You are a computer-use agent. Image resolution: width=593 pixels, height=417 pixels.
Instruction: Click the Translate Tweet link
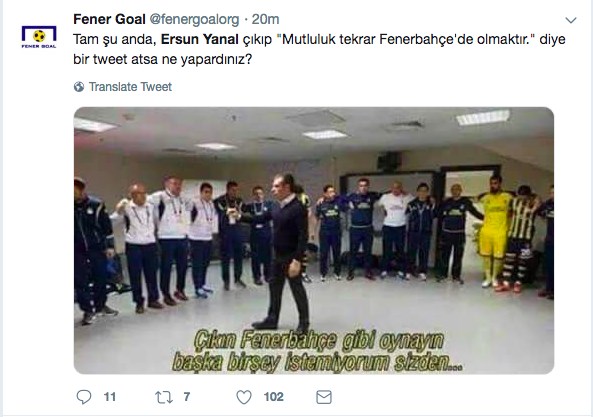coord(130,87)
